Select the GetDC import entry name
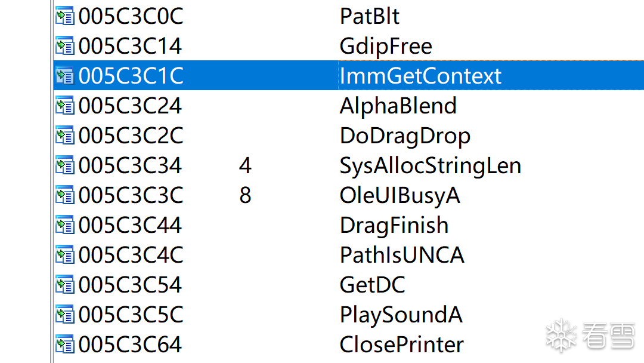This screenshot has height=363, width=644. point(372,285)
